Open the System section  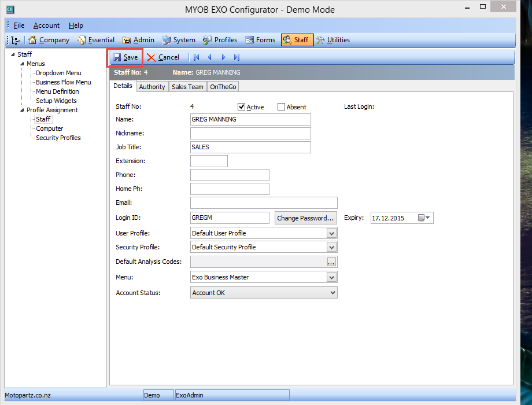pyautogui.click(x=179, y=40)
